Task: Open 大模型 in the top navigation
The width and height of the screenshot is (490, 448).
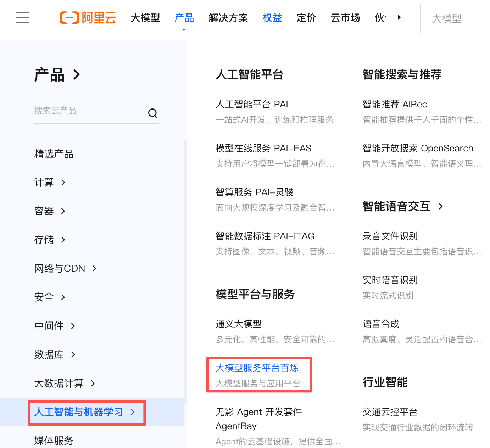Action: pyautogui.click(x=145, y=18)
